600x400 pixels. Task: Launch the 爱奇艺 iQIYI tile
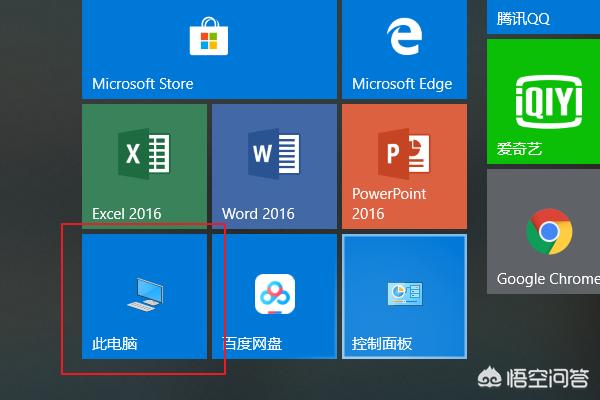pyautogui.click(x=543, y=101)
